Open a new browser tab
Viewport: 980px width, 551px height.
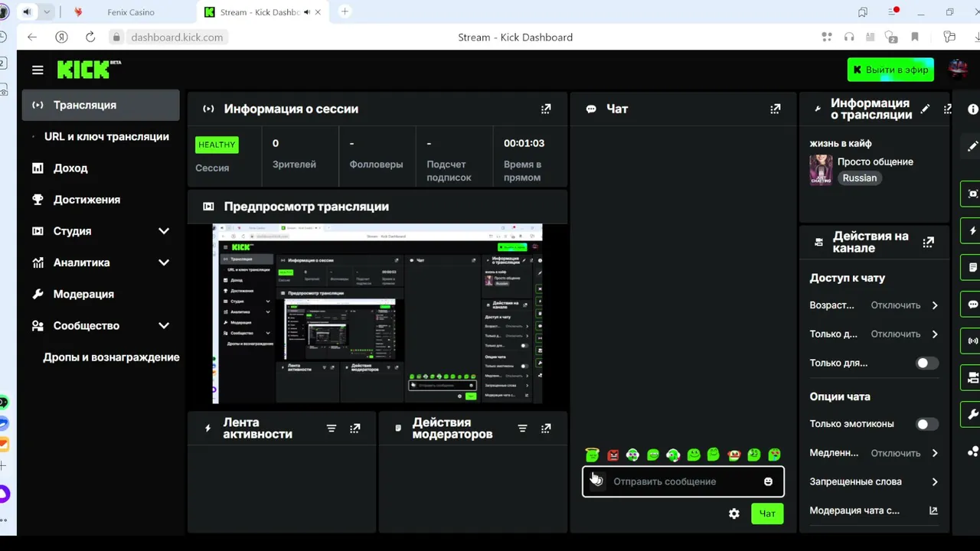point(345,11)
